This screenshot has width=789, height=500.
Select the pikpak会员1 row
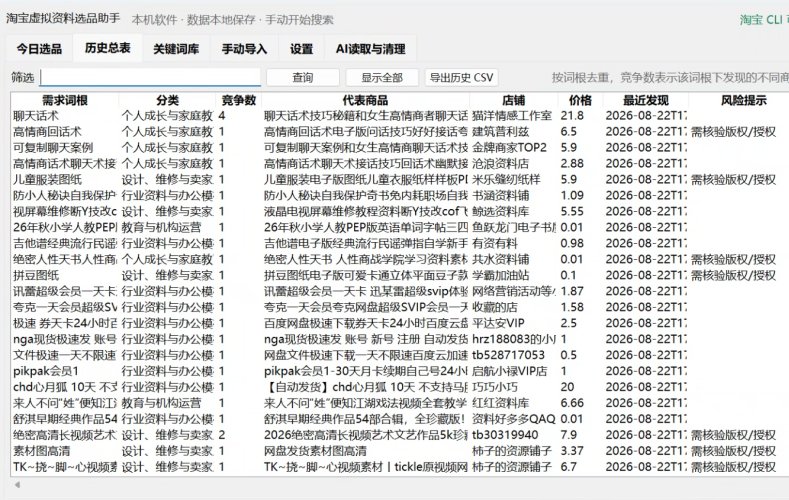pos(400,371)
